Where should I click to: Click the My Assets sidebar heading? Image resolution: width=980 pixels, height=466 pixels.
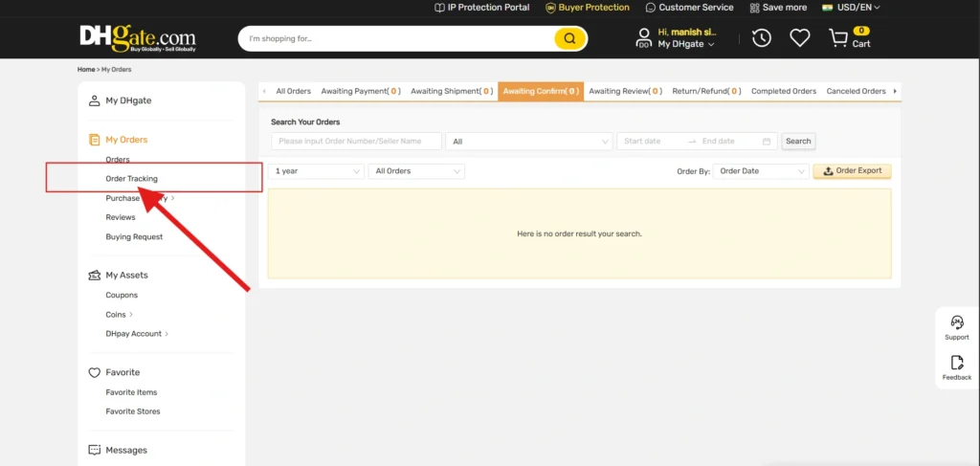point(127,276)
